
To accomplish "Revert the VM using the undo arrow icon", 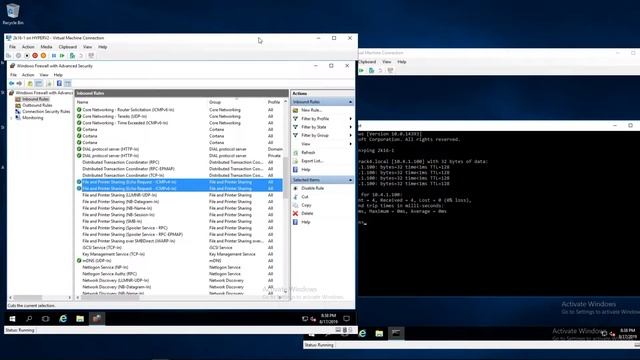I will click(x=81, y=56).
